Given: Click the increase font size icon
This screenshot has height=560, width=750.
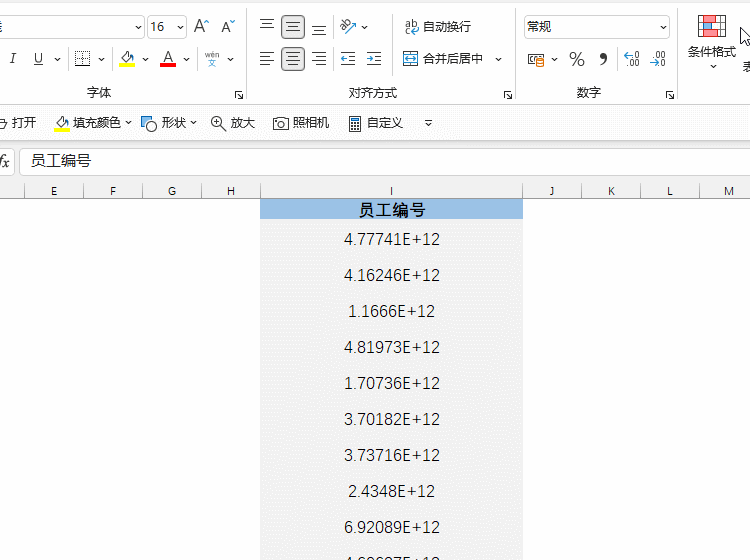Looking at the screenshot, I should click(x=202, y=27).
